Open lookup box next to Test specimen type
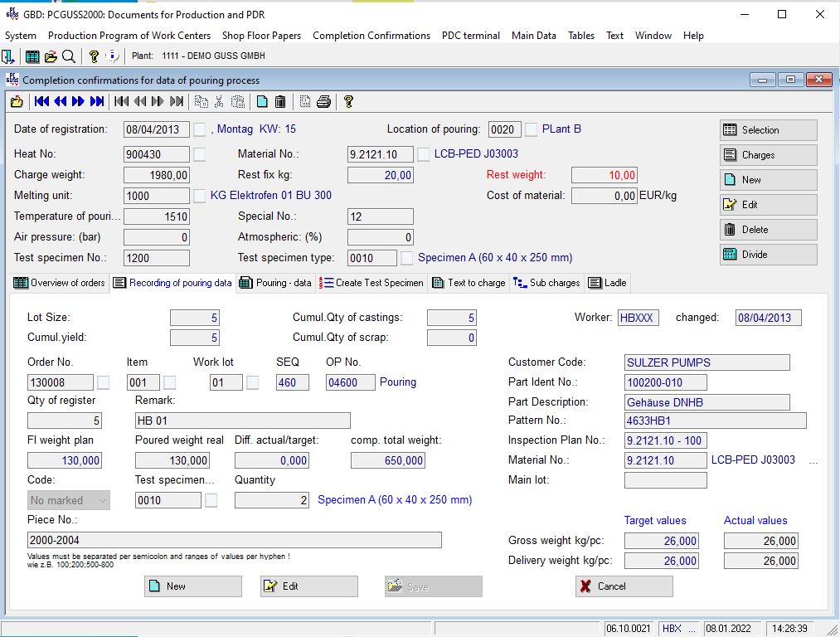840x637 pixels. click(407, 258)
